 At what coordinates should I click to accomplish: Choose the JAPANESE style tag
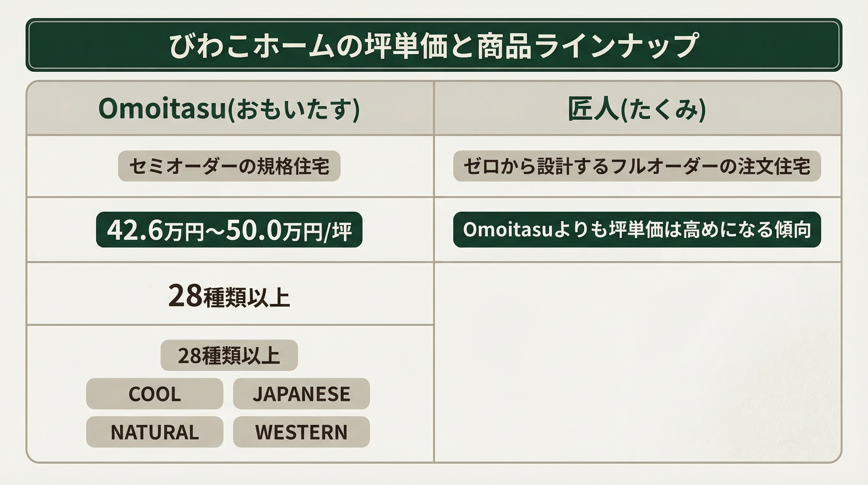pos(301,394)
